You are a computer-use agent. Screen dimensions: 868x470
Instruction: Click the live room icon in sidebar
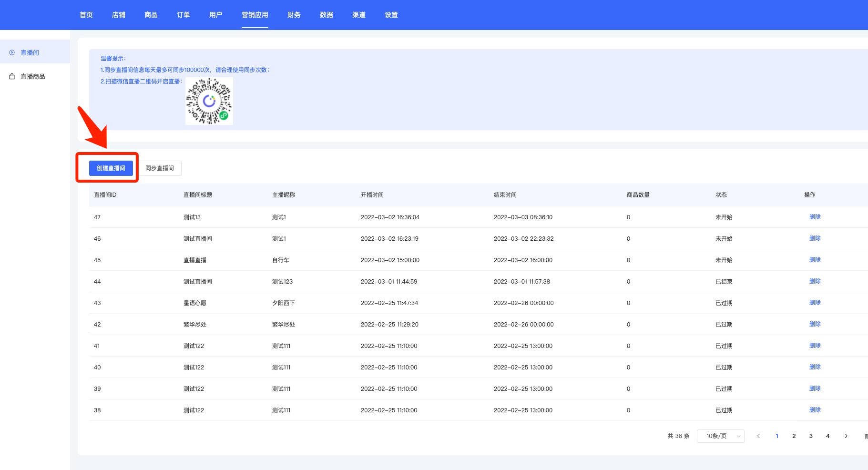[12, 52]
